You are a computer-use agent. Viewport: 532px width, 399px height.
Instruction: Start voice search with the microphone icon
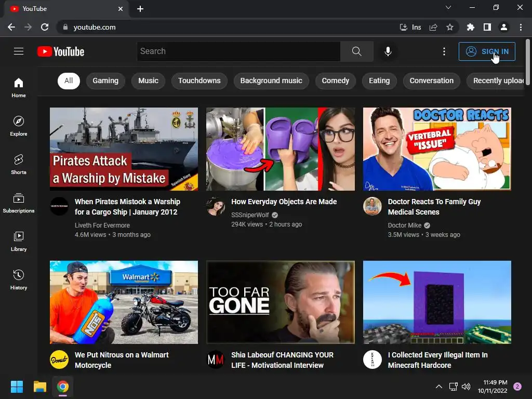tap(388, 51)
